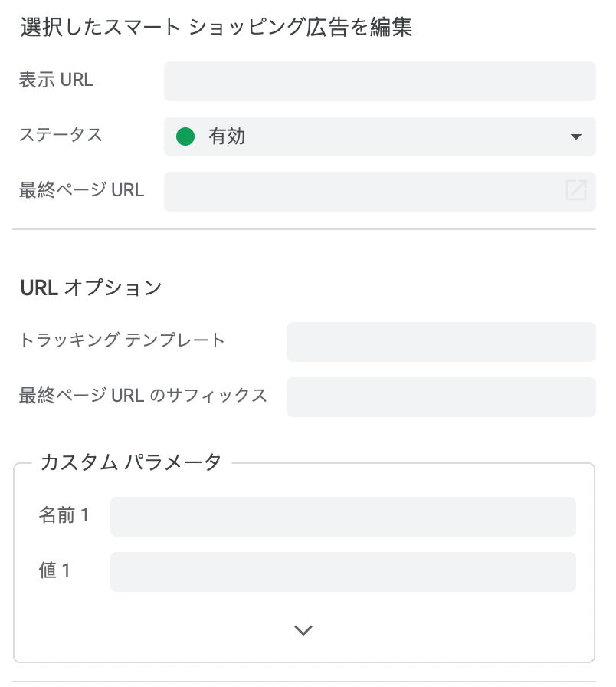This screenshot has width=616, height=687.
Task: Click the 選択したスマート ショッピング広告を編集 heading
Action: pyautogui.click(x=215, y=28)
